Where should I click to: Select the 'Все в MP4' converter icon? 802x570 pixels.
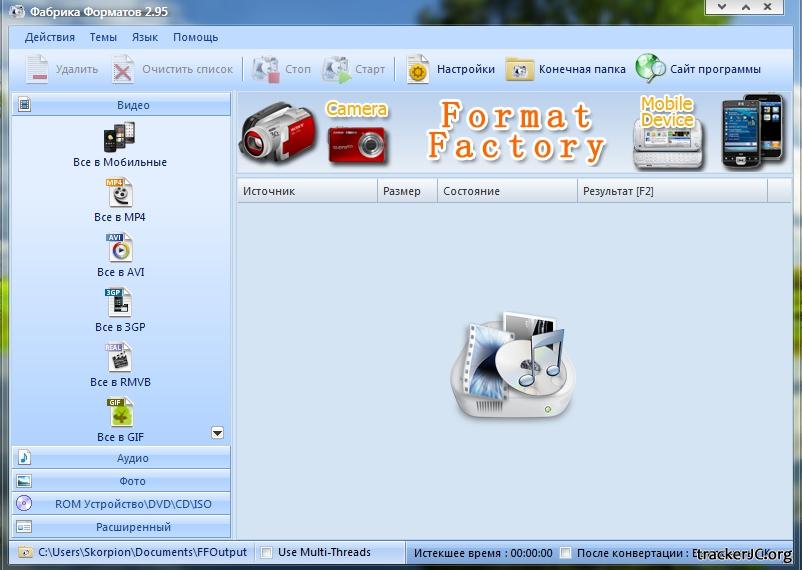(x=119, y=193)
